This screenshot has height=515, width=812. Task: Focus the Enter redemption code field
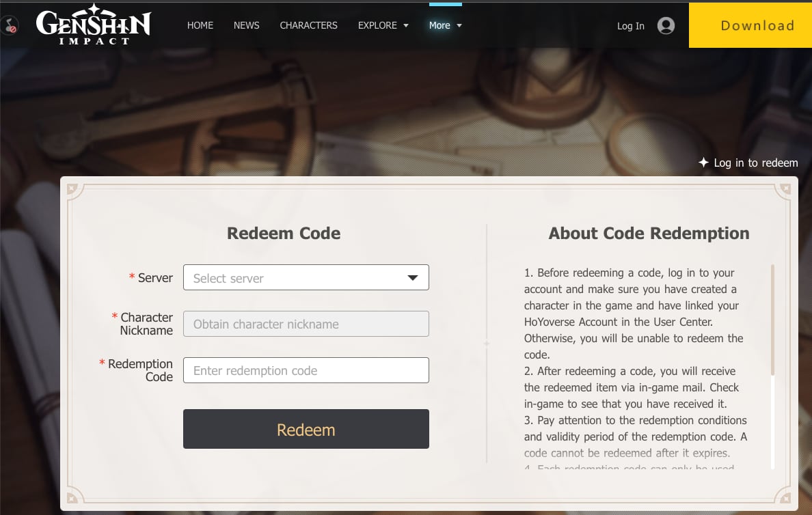pos(306,370)
